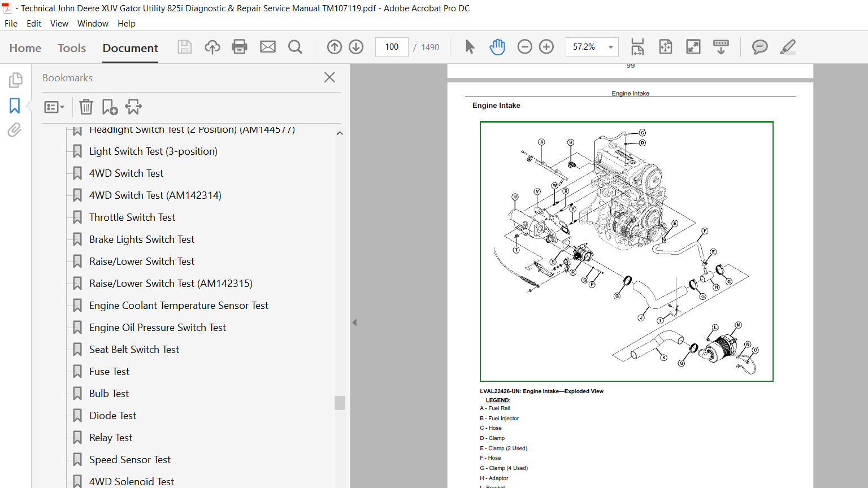Select the highlight pen icon
Screen dimensions: 868x488
pyautogui.click(x=788, y=47)
